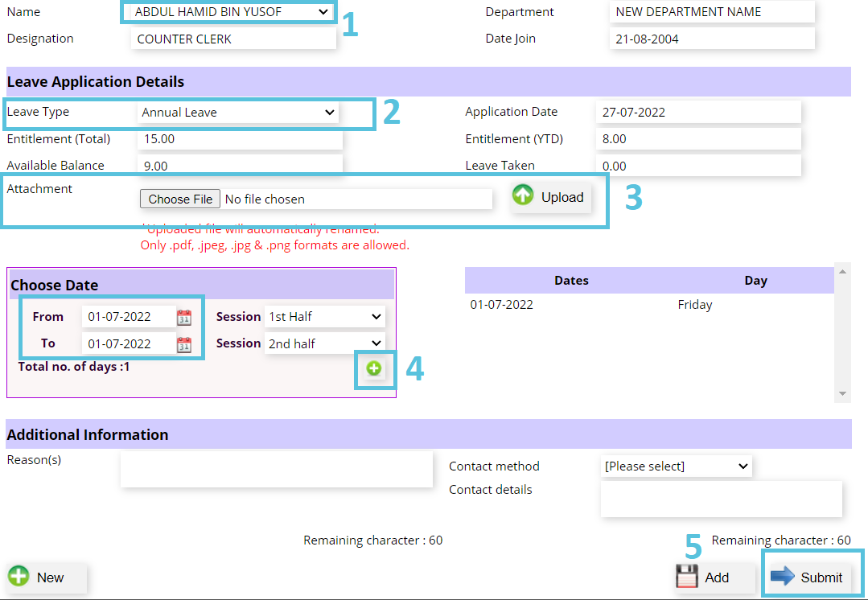Click the Choose File button

point(179,199)
